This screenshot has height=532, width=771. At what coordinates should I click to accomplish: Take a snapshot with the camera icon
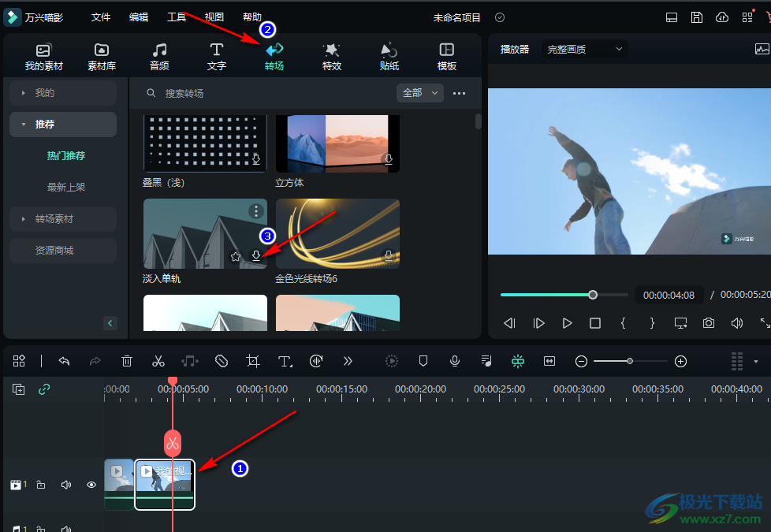click(x=710, y=323)
